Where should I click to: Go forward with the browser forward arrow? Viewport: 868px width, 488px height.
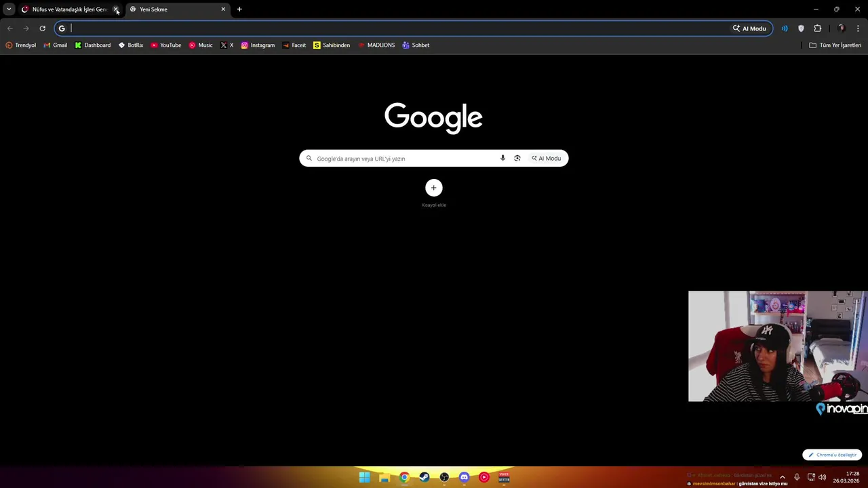26,28
